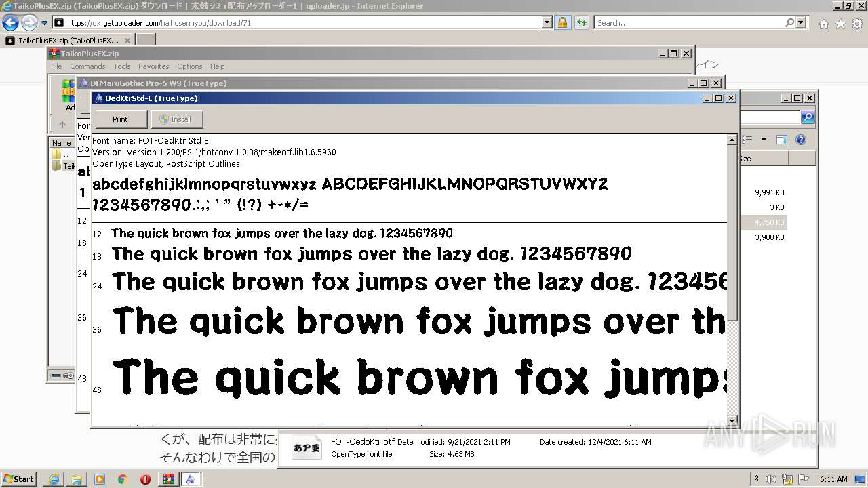Screen dimensions: 868x488
Task: Click Explorer window search button
Action: click(x=808, y=117)
